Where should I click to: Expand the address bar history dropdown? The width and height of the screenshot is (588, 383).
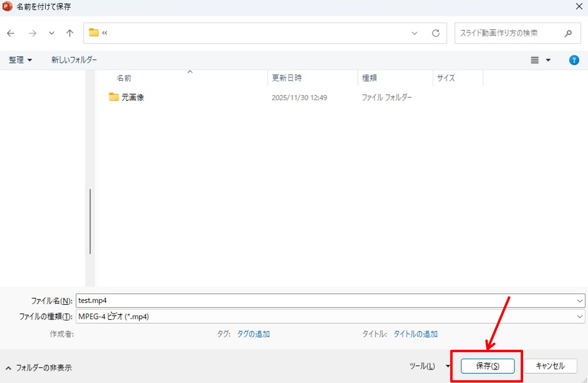[x=415, y=33]
